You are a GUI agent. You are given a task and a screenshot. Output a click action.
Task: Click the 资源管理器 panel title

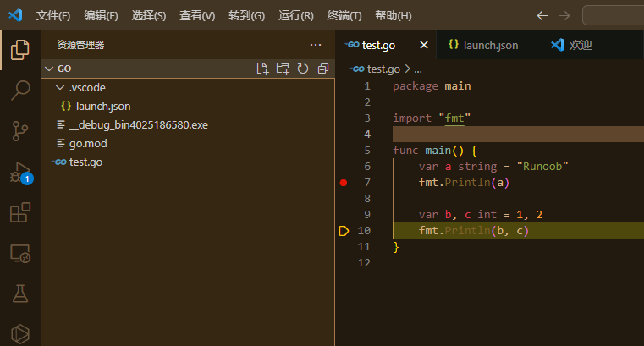tap(80, 45)
